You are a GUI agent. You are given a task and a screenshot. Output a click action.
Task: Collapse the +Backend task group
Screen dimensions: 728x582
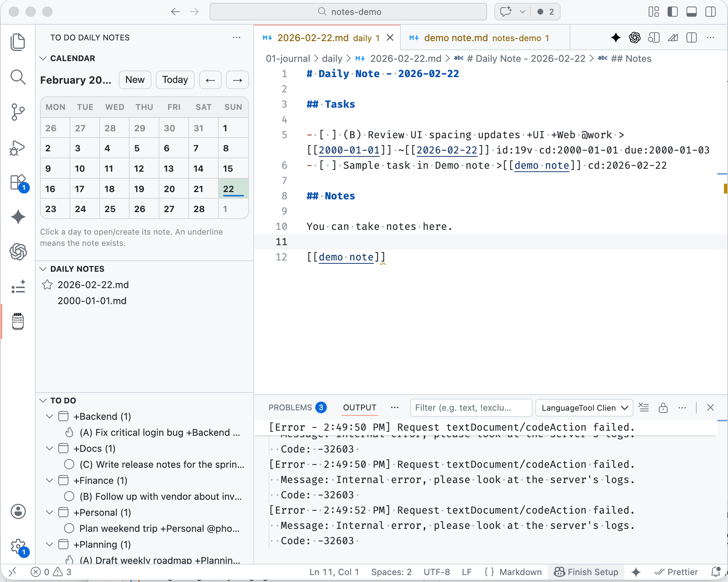50,416
